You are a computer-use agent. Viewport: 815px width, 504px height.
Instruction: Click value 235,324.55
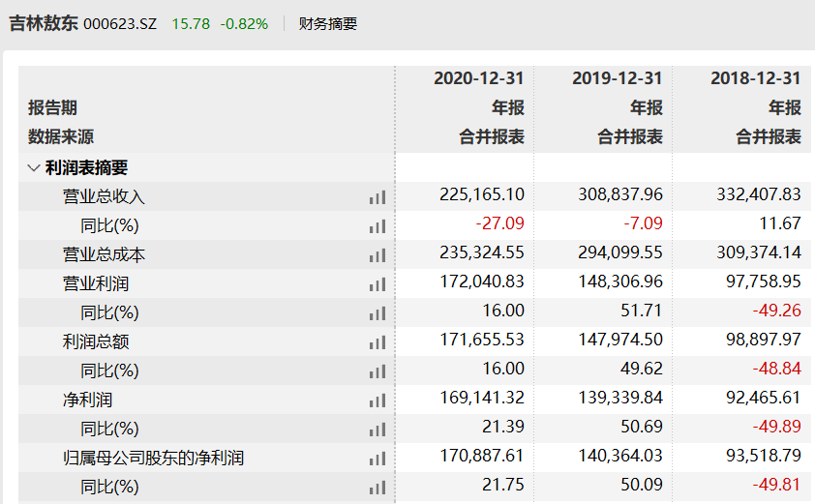click(x=482, y=253)
